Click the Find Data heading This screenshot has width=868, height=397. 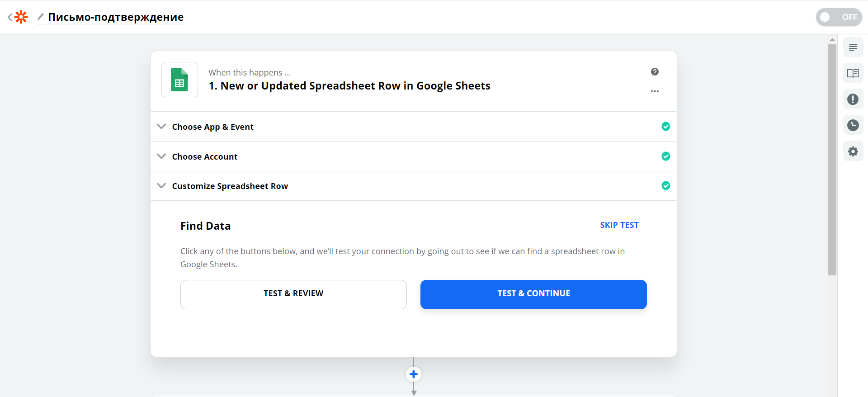click(206, 226)
